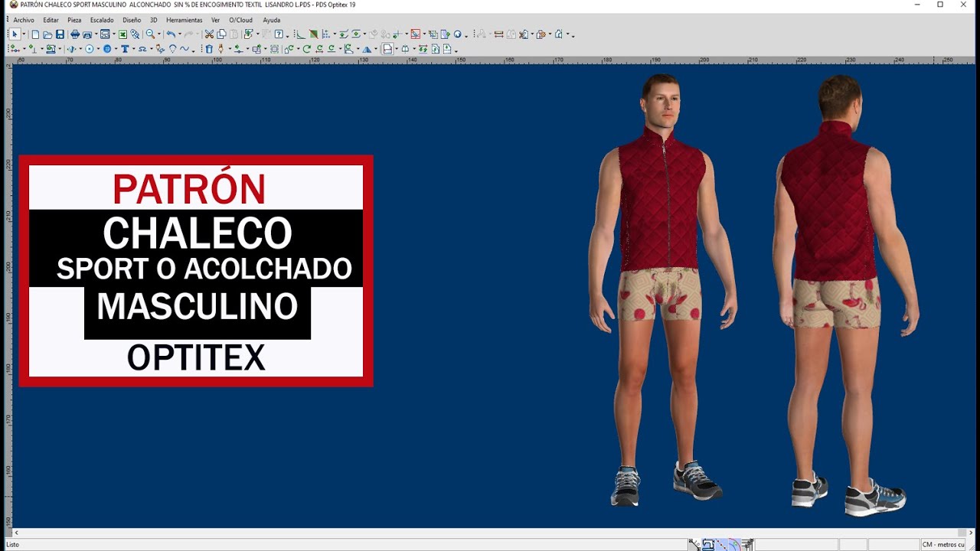Click 'CM - metros cu' units field

(942, 544)
